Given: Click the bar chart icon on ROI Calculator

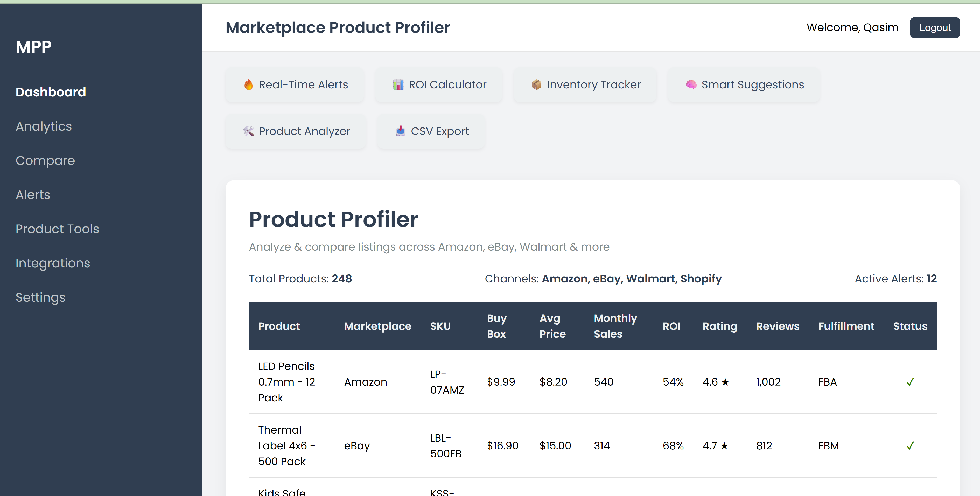Looking at the screenshot, I should point(398,84).
